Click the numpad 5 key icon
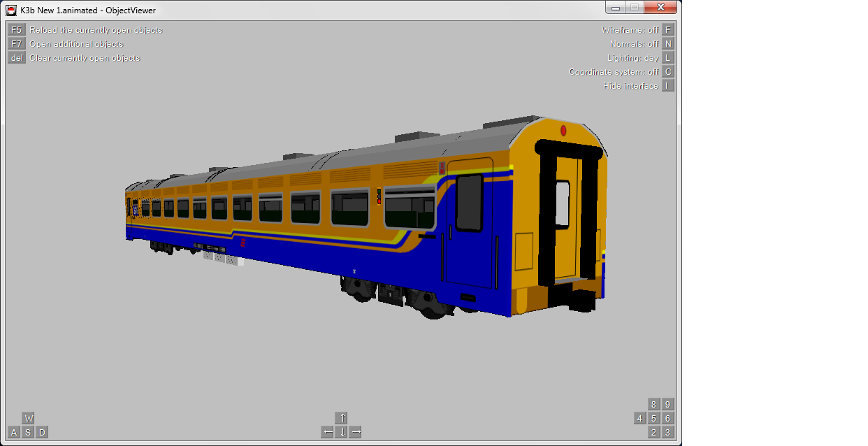Screen dimensions: 868x446 point(653,418)
